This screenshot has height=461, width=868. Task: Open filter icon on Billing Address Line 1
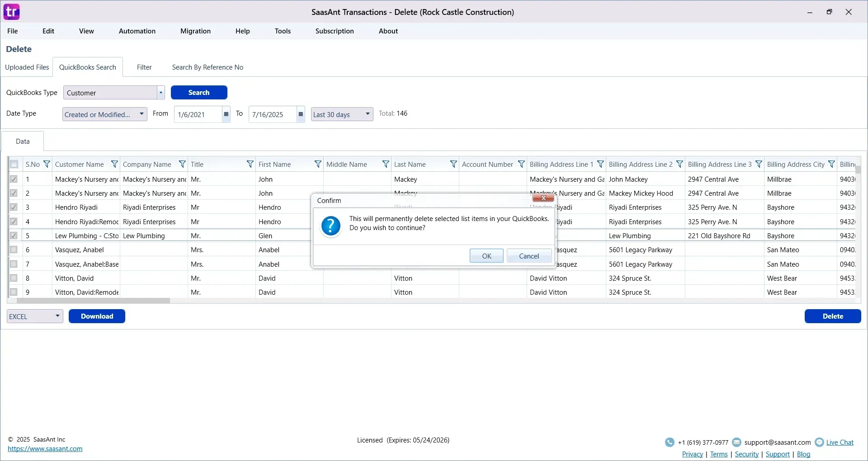tap(600, 164)
